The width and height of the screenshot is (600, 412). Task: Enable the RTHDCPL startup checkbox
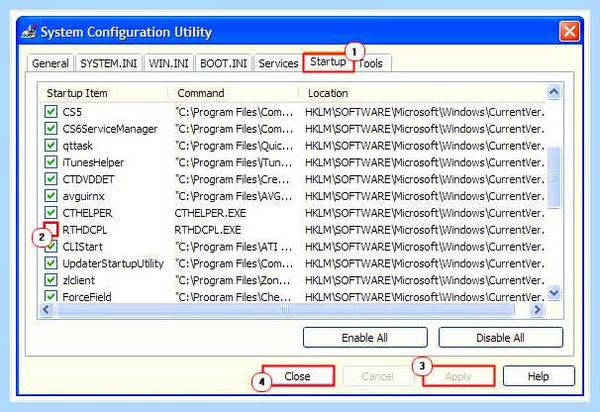coord(51,229)
